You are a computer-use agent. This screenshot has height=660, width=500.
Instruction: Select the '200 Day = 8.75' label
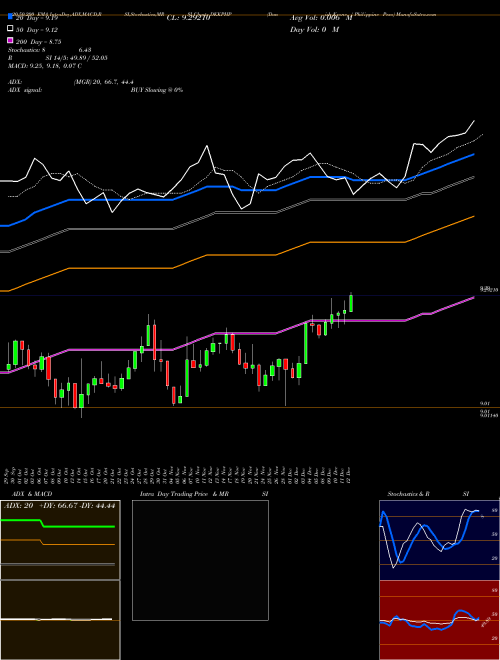pyautogui.click(x=39, y=42)
